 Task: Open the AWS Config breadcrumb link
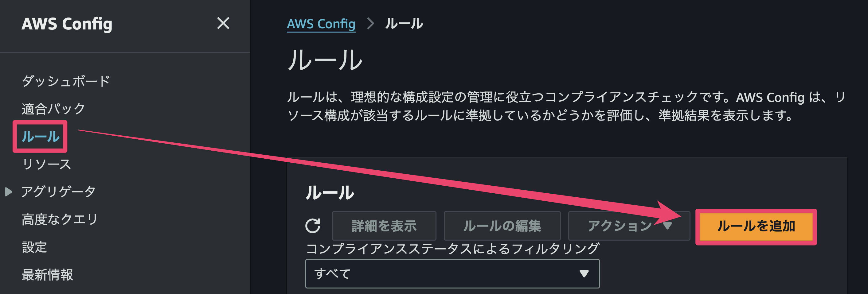click(321, 24)
